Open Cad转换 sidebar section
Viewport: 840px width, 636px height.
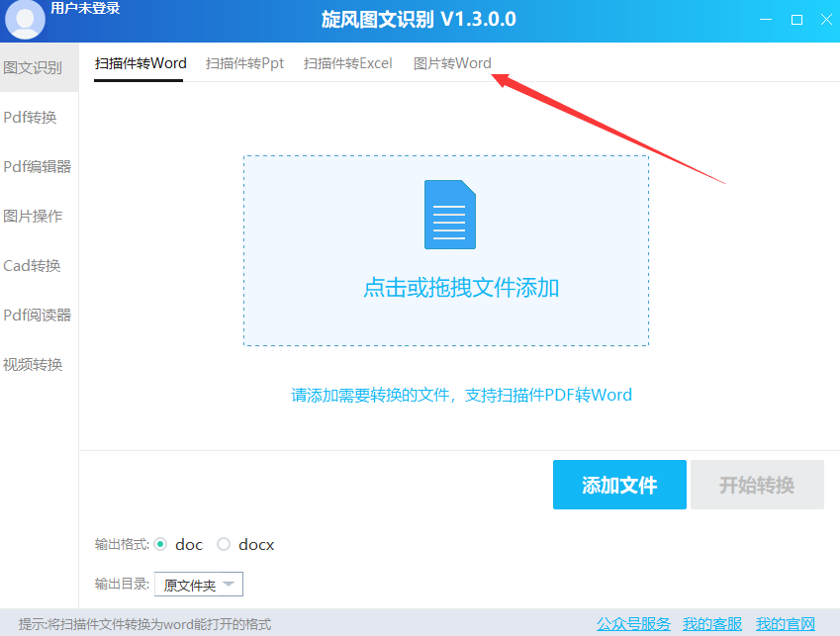[x=40, y=265]
